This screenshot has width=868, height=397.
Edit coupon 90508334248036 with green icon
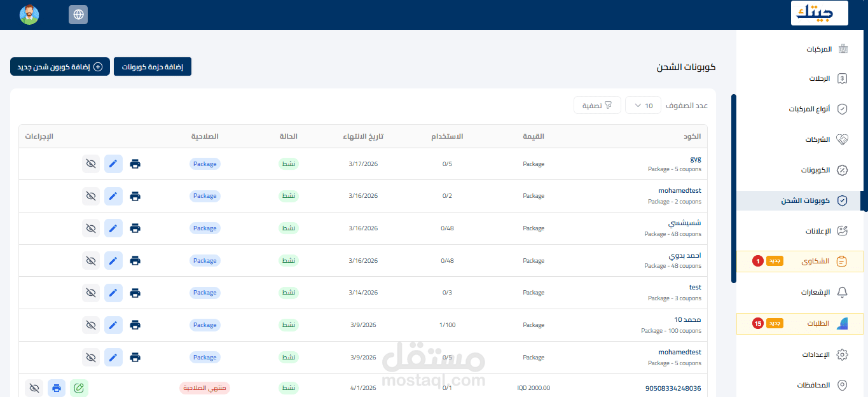point(79,388)
